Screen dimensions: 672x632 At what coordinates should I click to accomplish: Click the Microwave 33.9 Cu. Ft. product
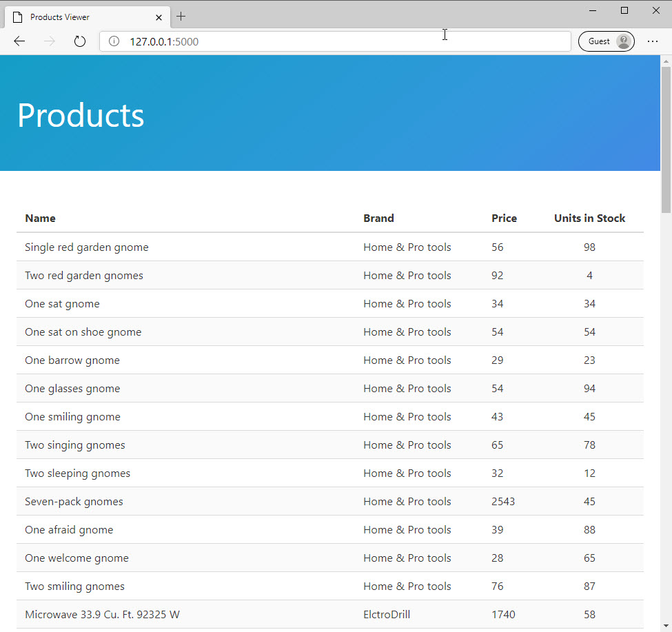pyautogui.click(x=102, y=614)
